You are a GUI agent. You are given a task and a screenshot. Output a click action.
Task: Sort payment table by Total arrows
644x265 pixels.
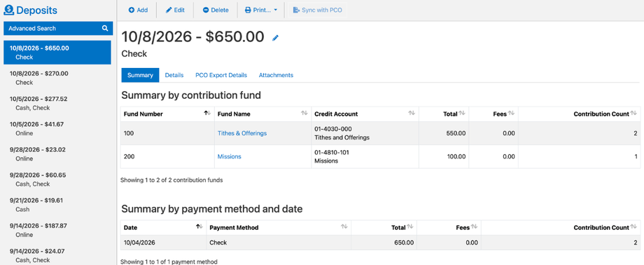pos(410,227)
